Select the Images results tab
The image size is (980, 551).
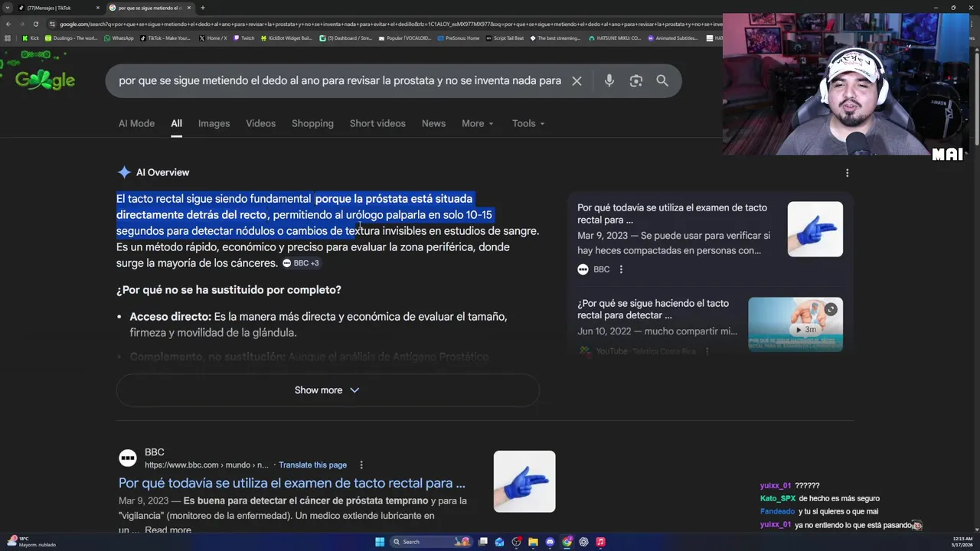[x=214, y=123]
